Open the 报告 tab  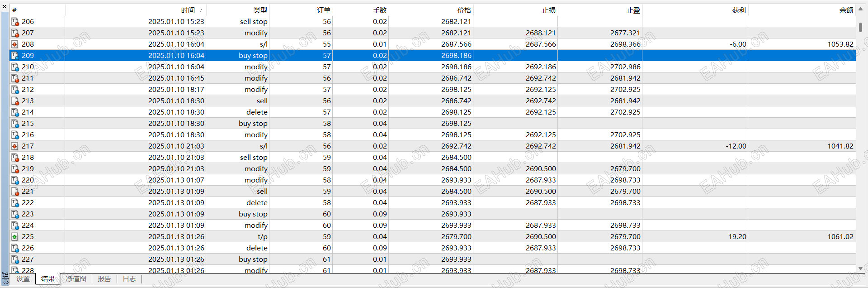[x=104, y=279]
